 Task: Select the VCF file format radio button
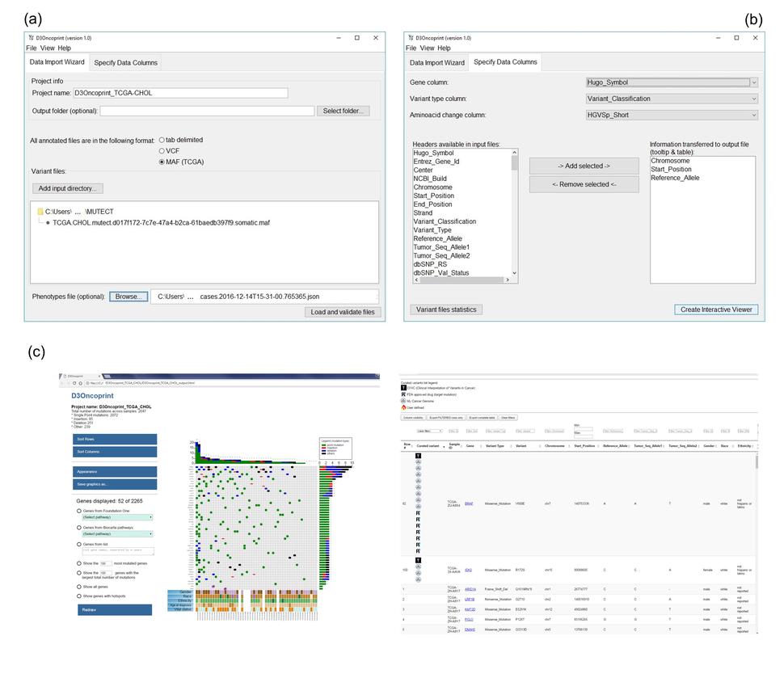pyautogui.click(x=162, y=150)
